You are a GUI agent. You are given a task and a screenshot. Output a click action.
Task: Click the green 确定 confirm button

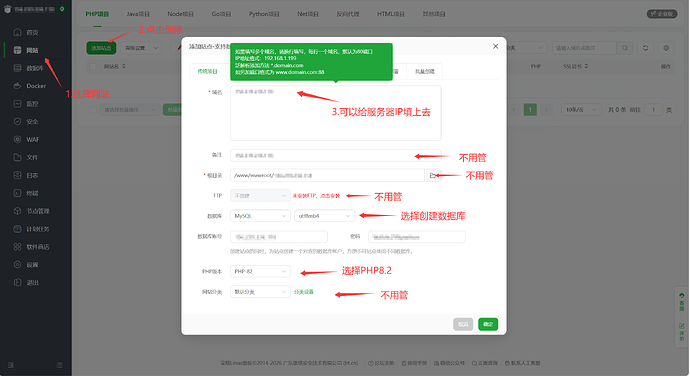pos(488,324)
